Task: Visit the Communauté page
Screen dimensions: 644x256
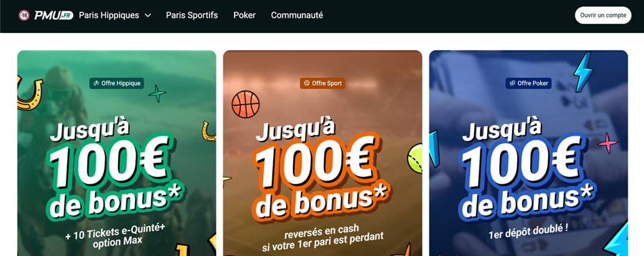Action: pyautogui.click(x=297, y=15)
